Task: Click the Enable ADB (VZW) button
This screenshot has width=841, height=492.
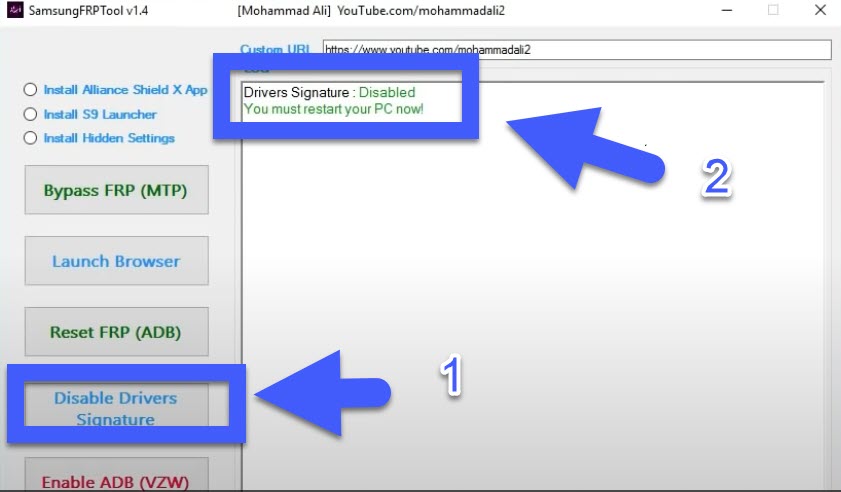Action: (116, 475)
